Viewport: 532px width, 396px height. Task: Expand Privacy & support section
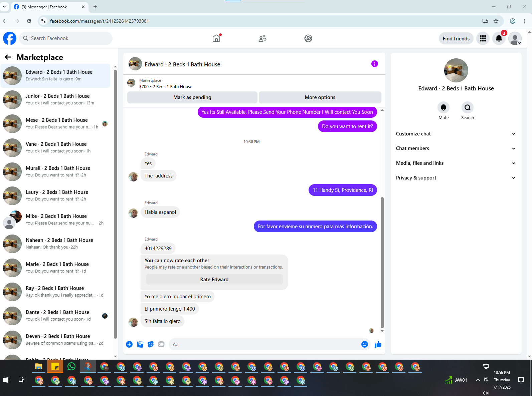pyautogui.click(x=456, y=178)
